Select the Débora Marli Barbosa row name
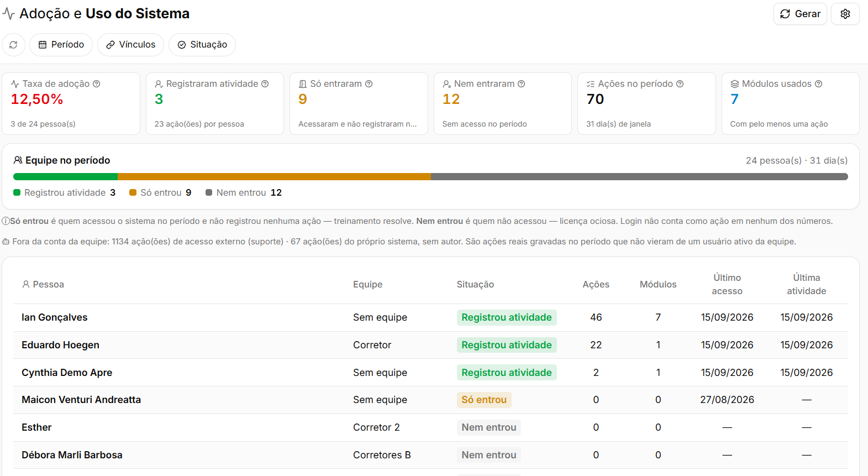Image resolution: width=868 pixels, height=476 pixels. pos(72,455)
